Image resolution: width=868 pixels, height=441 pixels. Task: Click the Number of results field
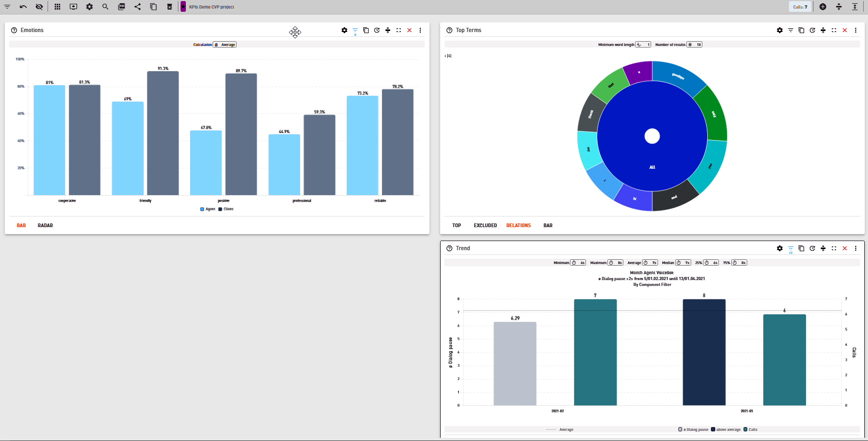point(694,45)
